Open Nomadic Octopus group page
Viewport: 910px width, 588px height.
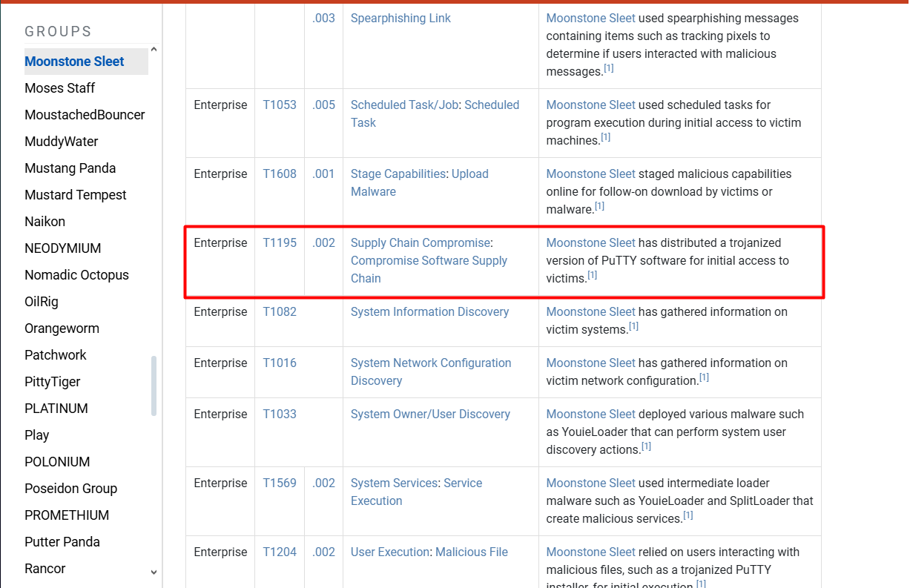point(76,275)
